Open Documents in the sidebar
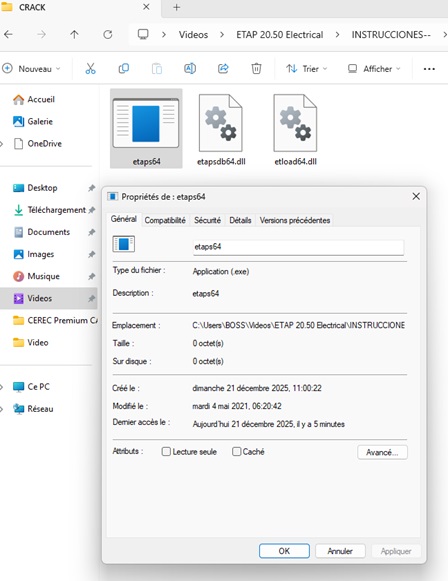This screenshot has height=581, width=448. click(x=42, y=232)
